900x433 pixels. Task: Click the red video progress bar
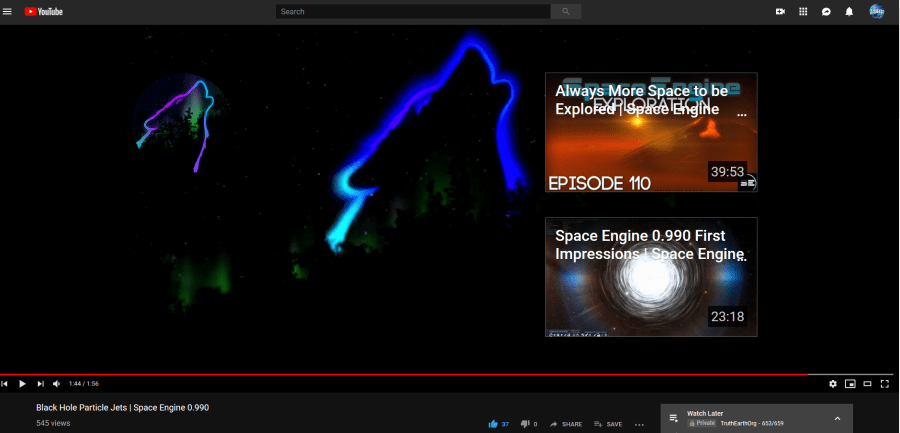400,374
